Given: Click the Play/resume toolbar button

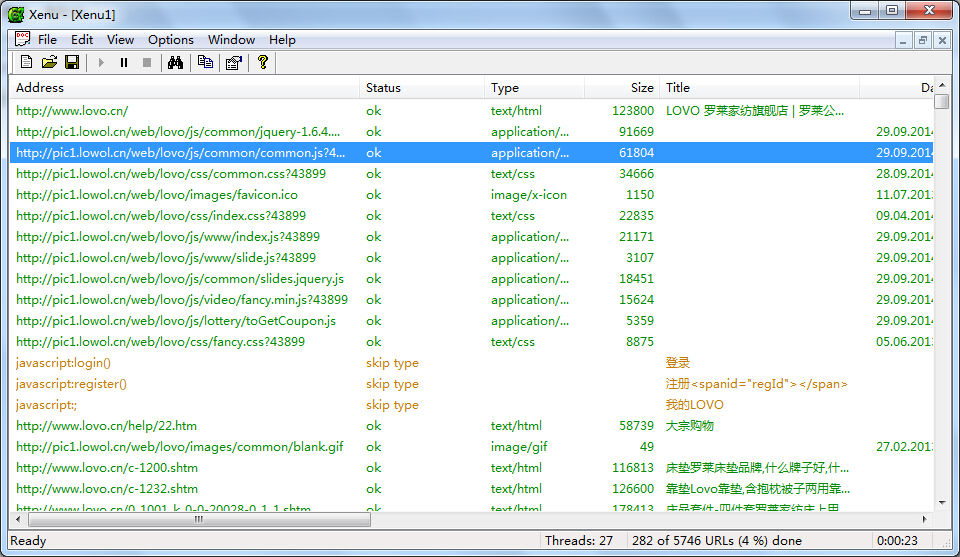Looking at the screenshot, I should [101, 62].
